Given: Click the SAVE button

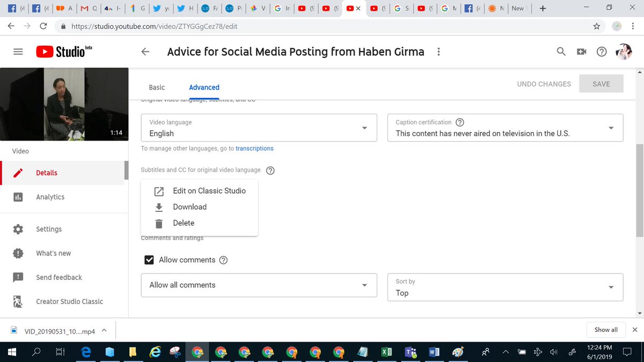Looking at the screenshot, I should [601, 84].
